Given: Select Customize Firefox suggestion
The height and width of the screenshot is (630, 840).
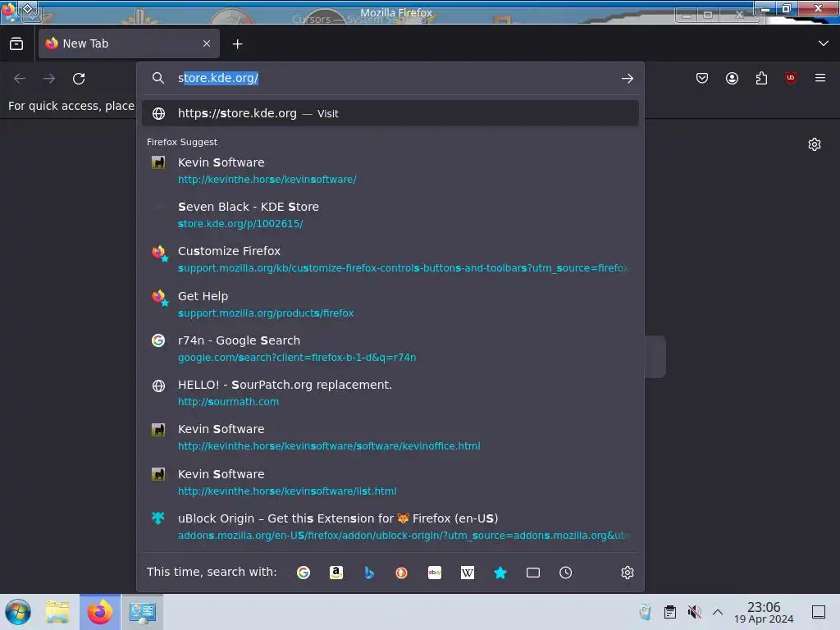Looking at the screenshot, I should [390, 259].
